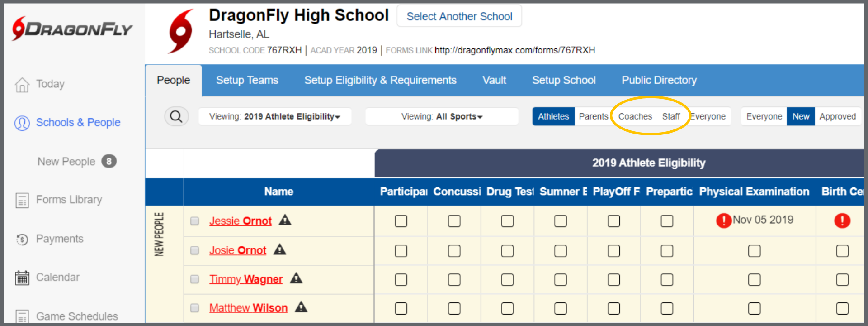Screen dimensions: 868x326
Task: Open Today from the home icon
Action: [22, 84]
